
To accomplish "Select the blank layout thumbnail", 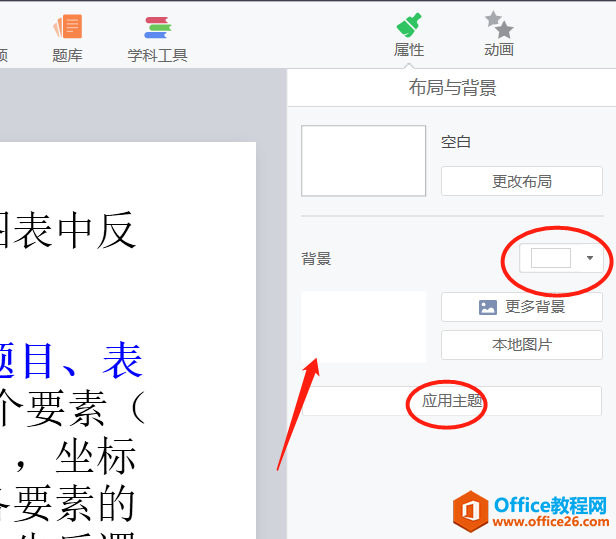I will tap(363, 161).
